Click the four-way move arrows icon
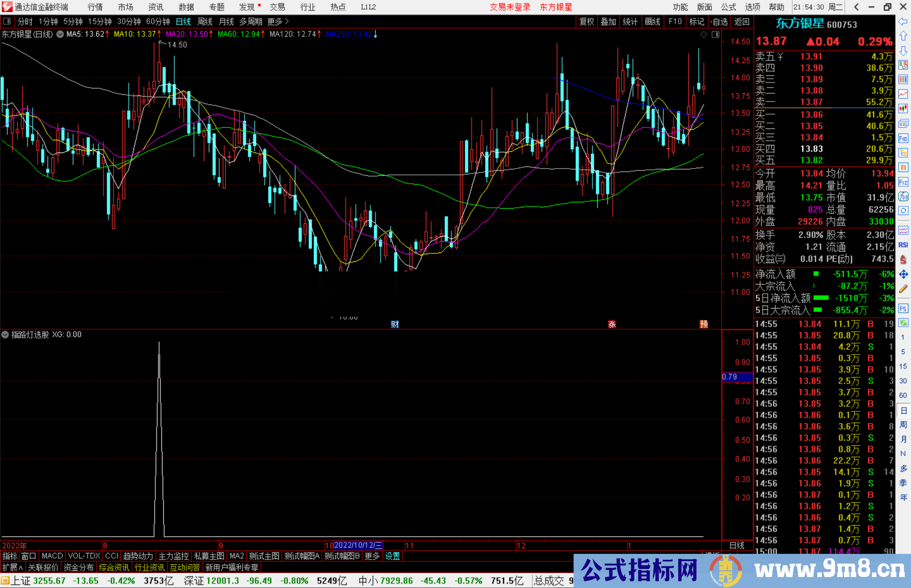This screenshot has height=588, width=911. pyautogui.click(x=903, y=274)
